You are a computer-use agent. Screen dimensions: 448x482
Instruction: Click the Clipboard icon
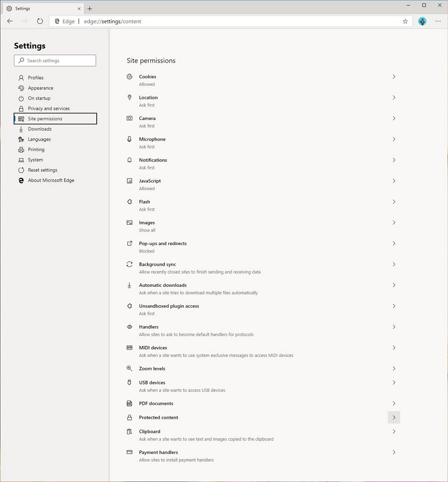[x=129, y=432]
